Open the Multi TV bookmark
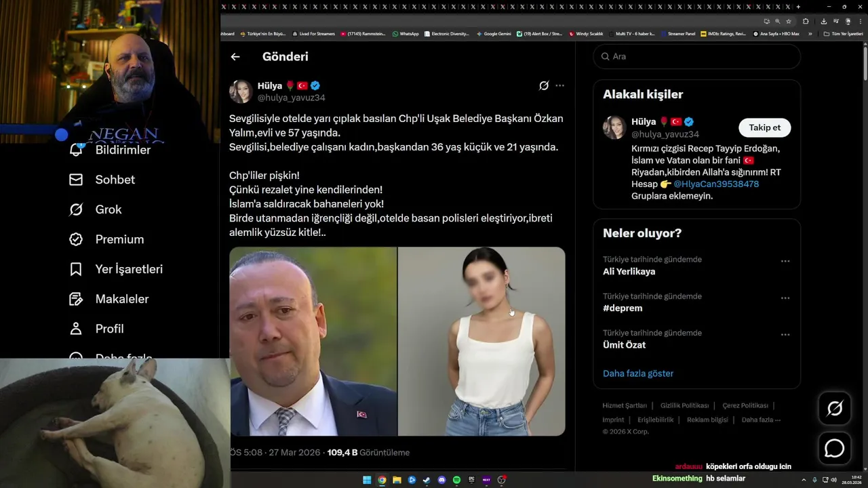868x488 pixels. pyautogui.click(x=632, y=33)
